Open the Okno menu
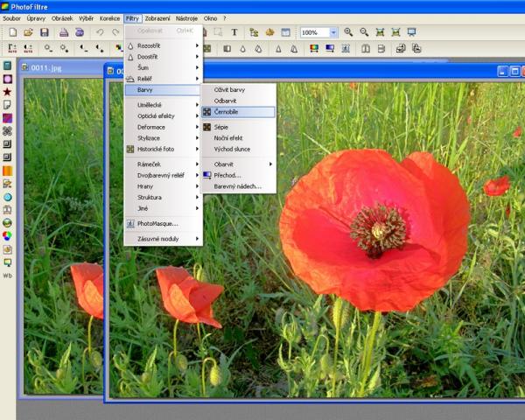Image resolution: width=525 pixels, height=420 pixels. (210, 18)
